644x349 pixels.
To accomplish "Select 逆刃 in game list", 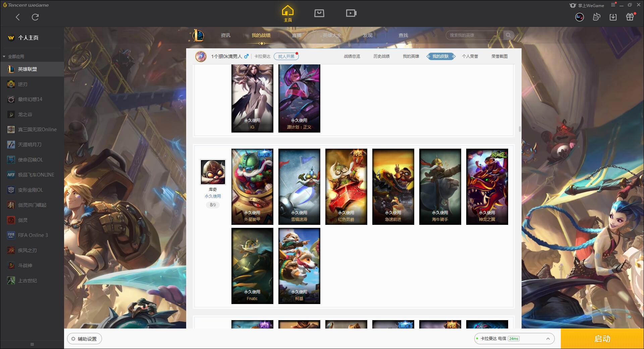I will tap(32, 84).
